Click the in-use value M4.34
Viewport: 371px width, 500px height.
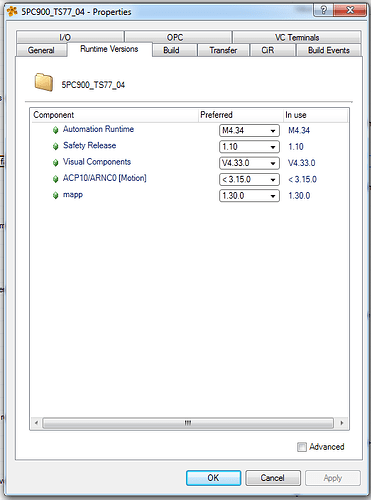(x=299, y=130)
